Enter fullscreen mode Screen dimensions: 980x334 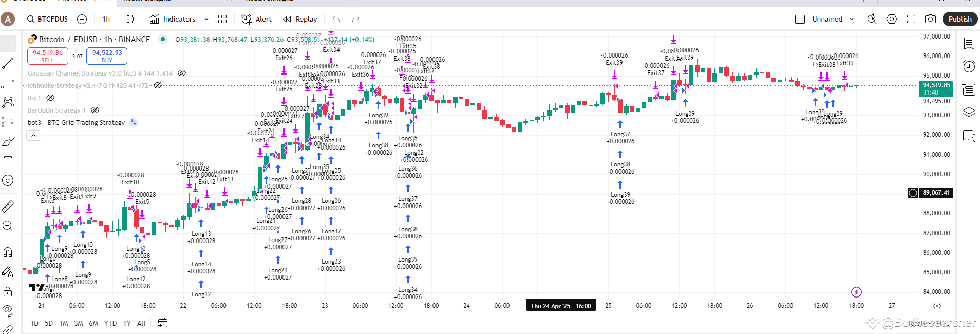(911, 19)
